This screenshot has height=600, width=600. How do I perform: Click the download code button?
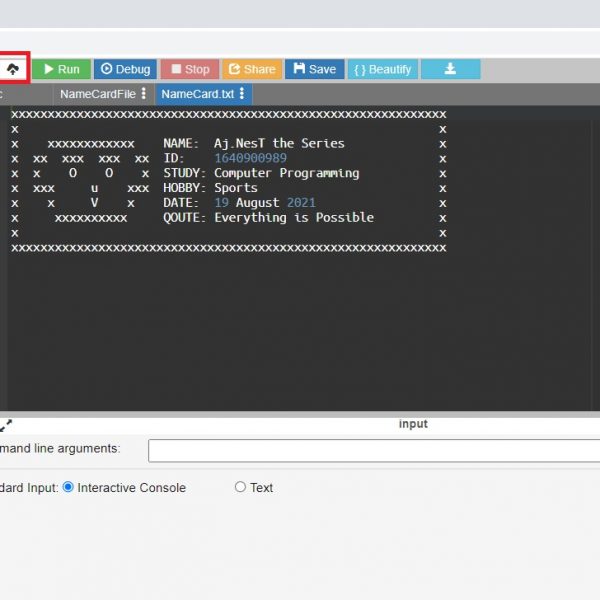pyautogui.click(x=450, y=69)
